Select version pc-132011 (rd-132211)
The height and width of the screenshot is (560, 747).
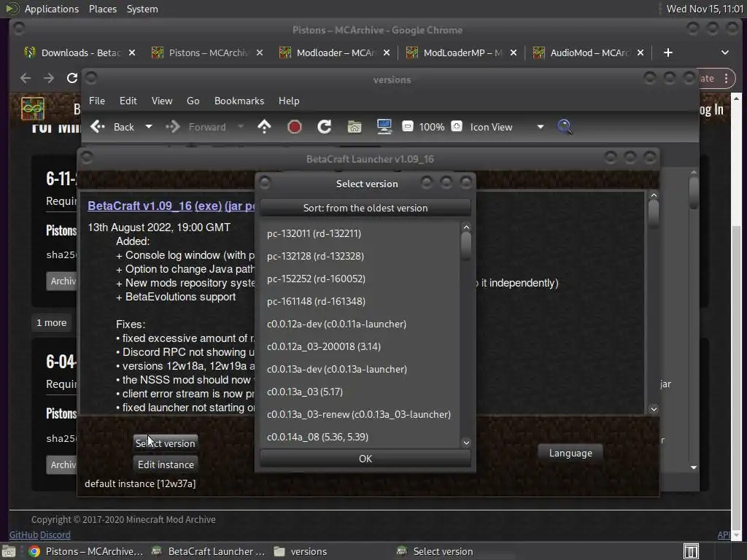coord(360,233)
